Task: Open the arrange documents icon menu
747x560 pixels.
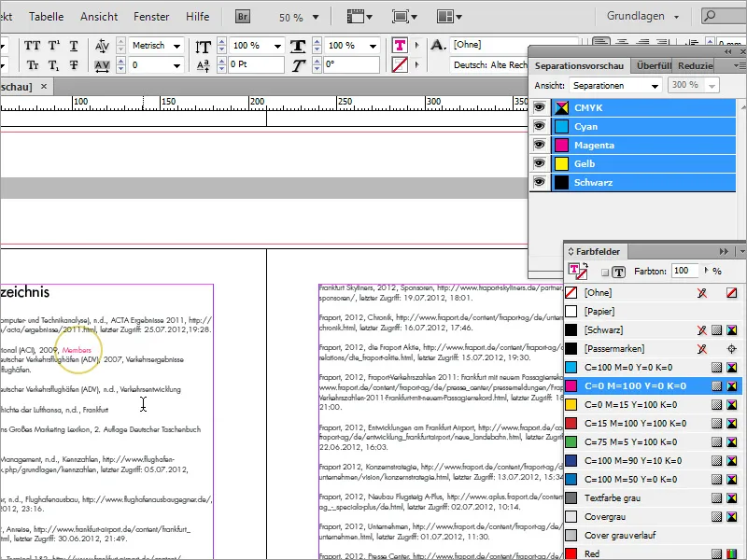Action: point(449,17)
